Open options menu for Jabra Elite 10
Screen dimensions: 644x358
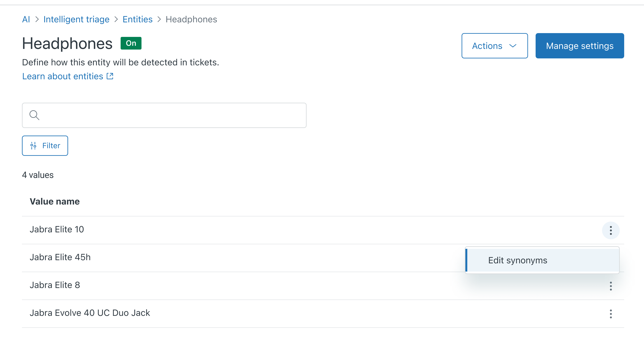610,230
